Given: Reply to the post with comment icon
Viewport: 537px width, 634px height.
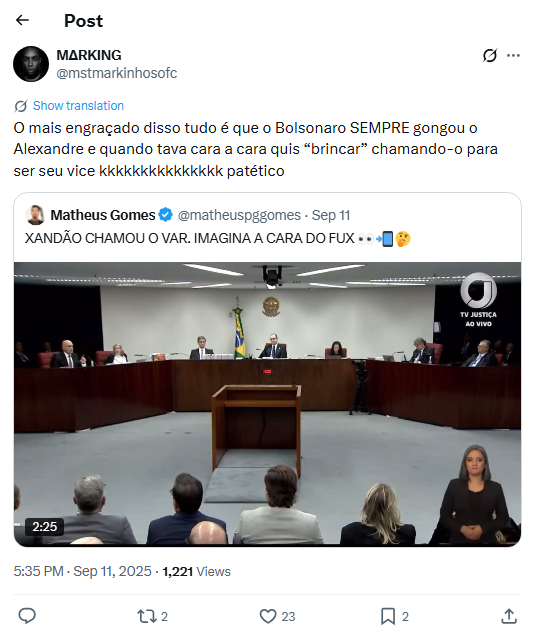Looking at the screenshot, I should point(27,616).
